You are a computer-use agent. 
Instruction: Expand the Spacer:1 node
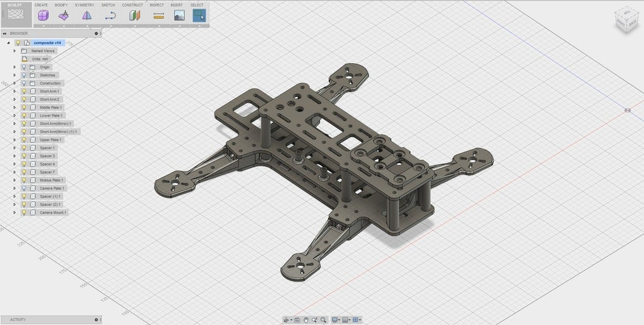tap(14, 147)
